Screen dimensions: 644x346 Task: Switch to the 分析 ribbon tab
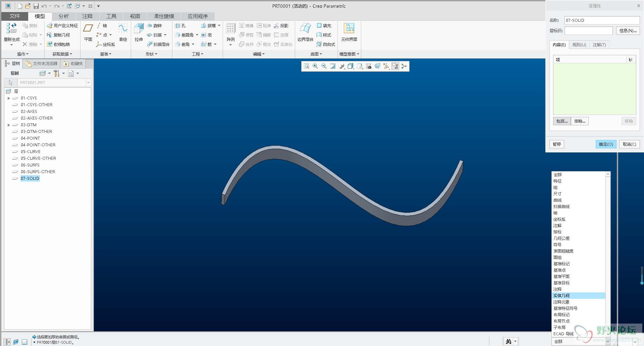click(64, 16)
